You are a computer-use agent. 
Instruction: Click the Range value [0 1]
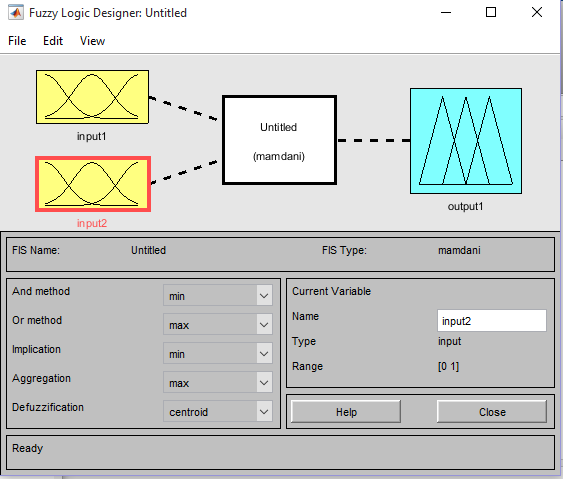pos(448,366)
